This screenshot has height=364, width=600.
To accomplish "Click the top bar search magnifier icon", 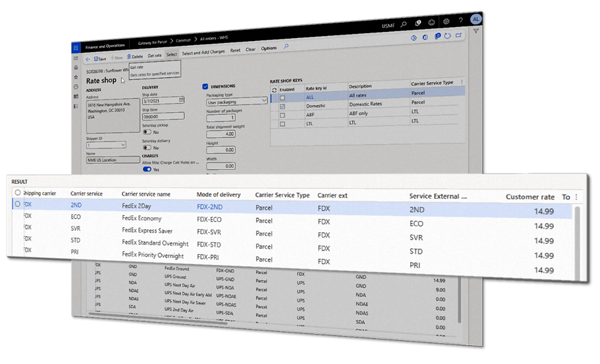I will point(403,24).
